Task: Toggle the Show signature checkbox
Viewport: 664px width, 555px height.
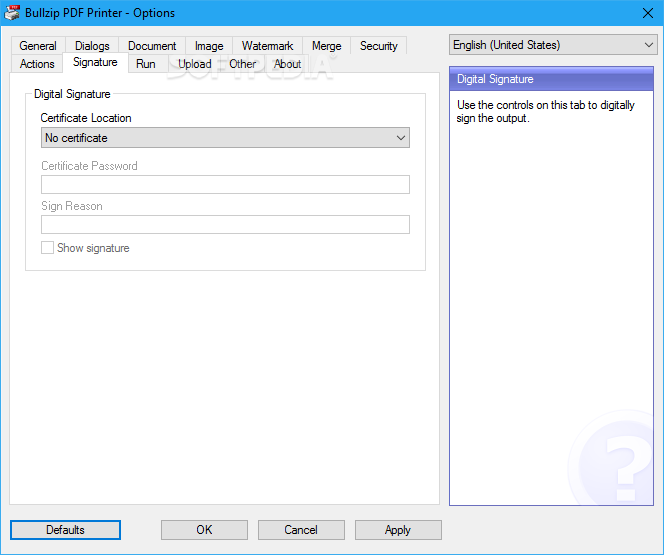Action: click(47, 248)
